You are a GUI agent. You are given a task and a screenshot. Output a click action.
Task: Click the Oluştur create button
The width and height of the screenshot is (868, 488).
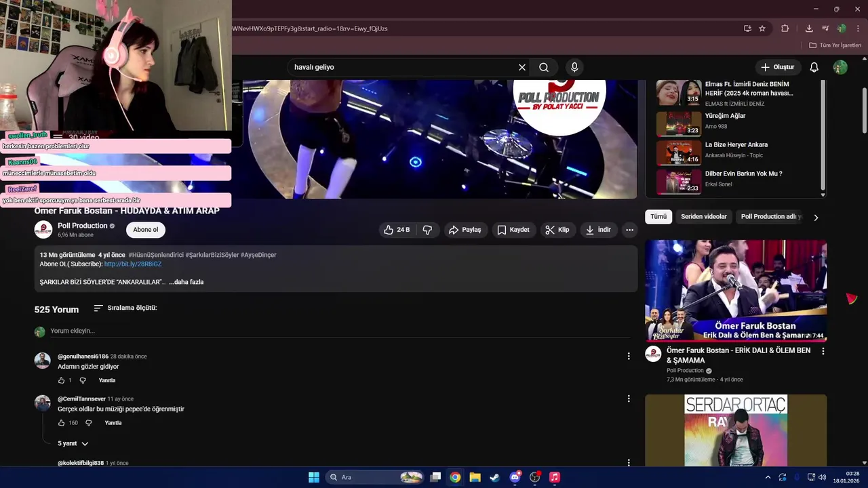click(777, 67)
